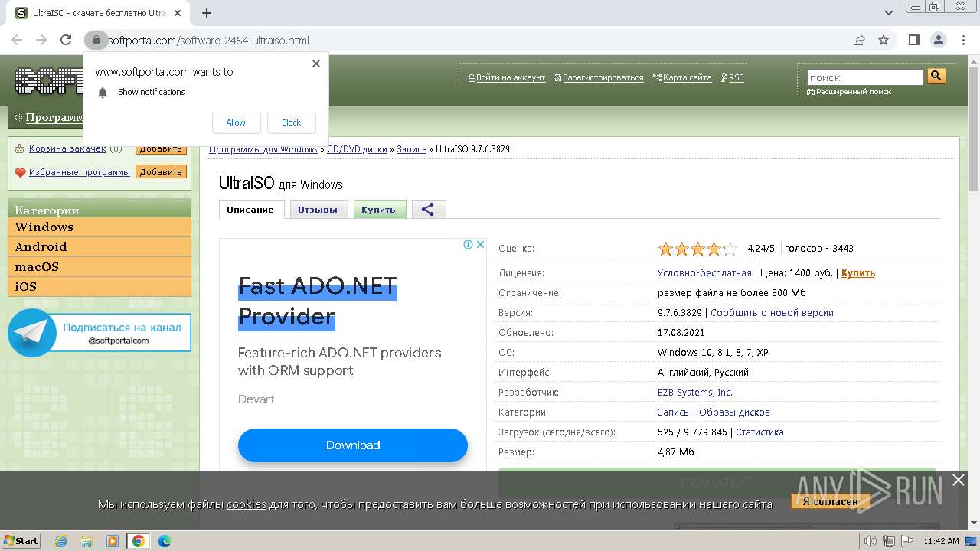
Task: Open the Windows Start button
Action: pos(21,540)
